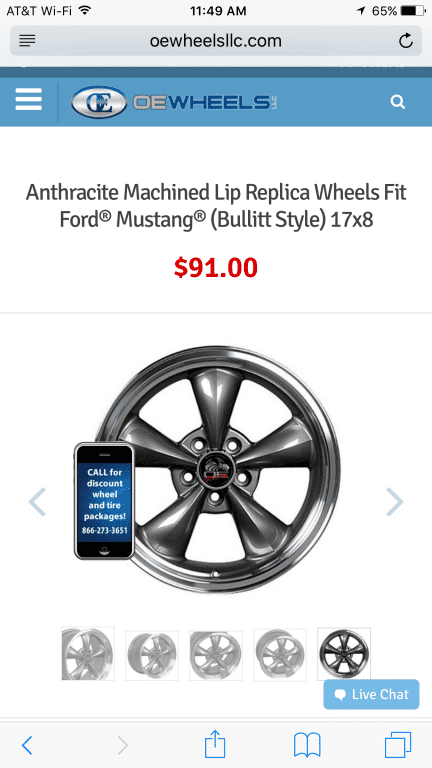Screen dimensions: 432x768
Task: Tap the Safari share icon
Action: click(x=216, y=744)
